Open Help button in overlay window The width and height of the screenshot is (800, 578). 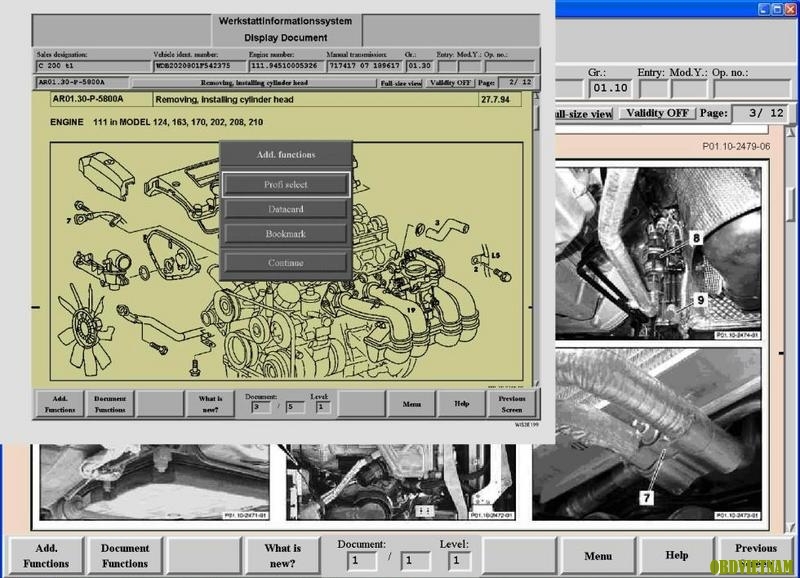tap(461, 404)
